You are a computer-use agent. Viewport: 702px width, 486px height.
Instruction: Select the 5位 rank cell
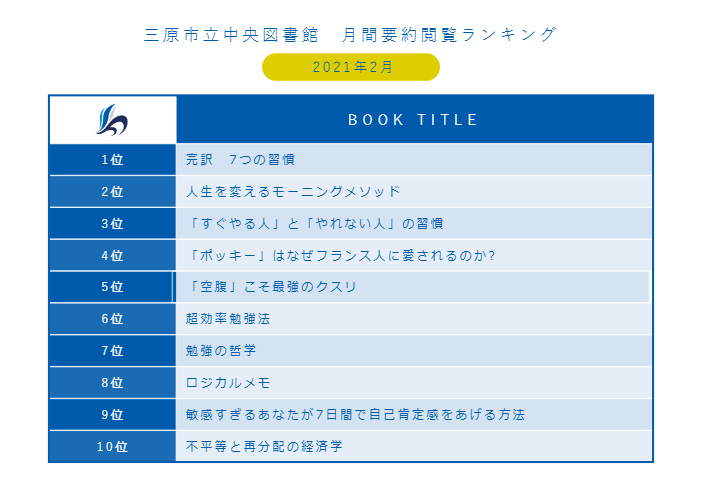[111, 287]
